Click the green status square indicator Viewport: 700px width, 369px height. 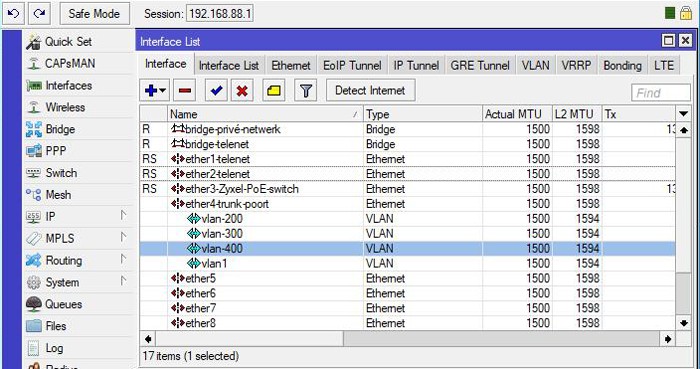point(670,13)
